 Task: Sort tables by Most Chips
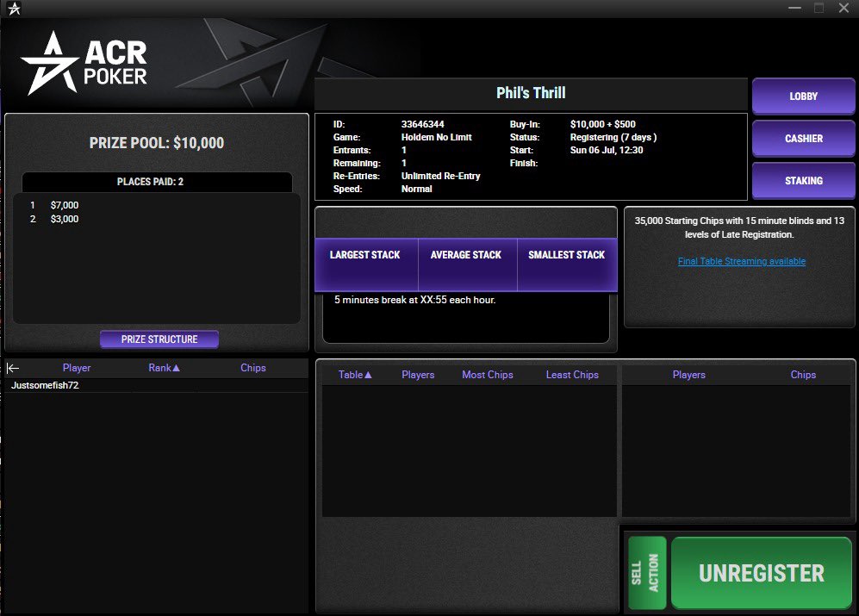coord(488,375)
